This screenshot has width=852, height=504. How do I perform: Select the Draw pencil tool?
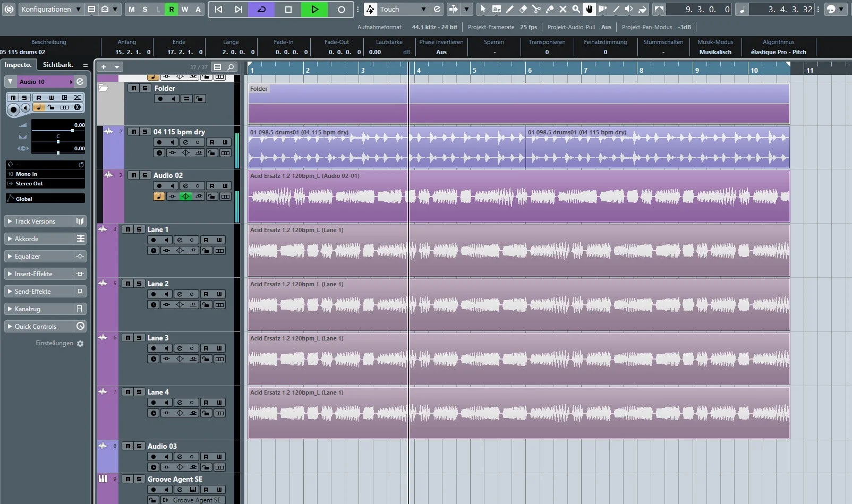tap(510, 9)
